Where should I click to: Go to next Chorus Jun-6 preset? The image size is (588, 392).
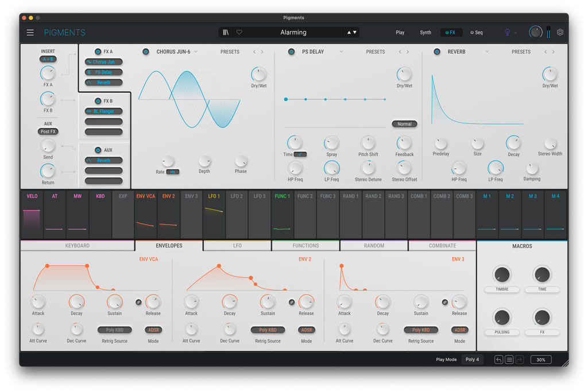pyautogui.click(x=262, y=52)
